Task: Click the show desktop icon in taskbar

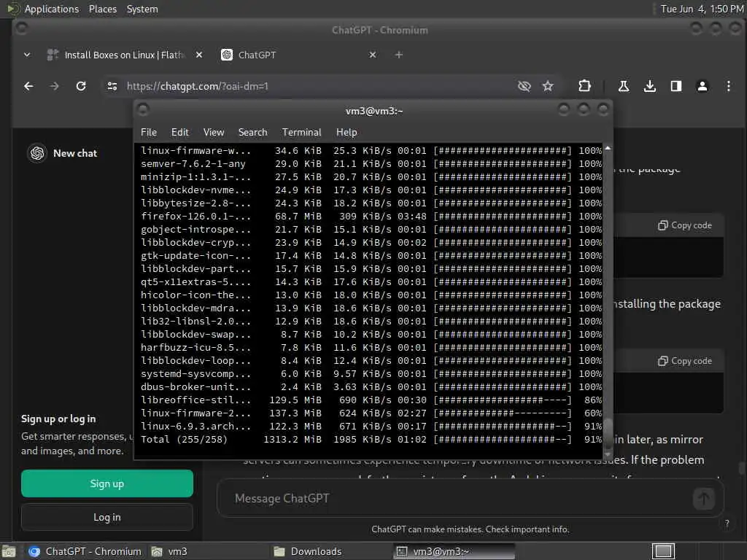Action: (9, 552)
